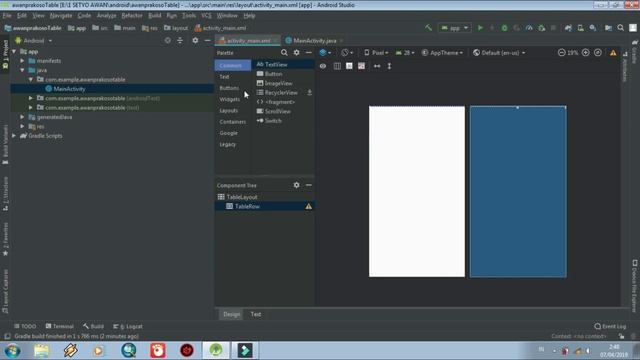Show design warnings and errors icon
640x360 pixels.
pos(613,53)
